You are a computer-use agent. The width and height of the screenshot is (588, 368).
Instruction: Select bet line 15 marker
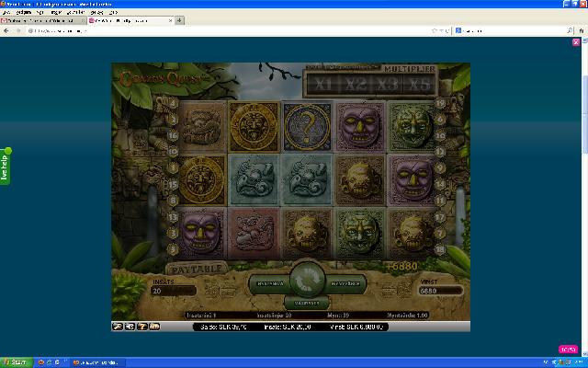[x=173, y=184]
